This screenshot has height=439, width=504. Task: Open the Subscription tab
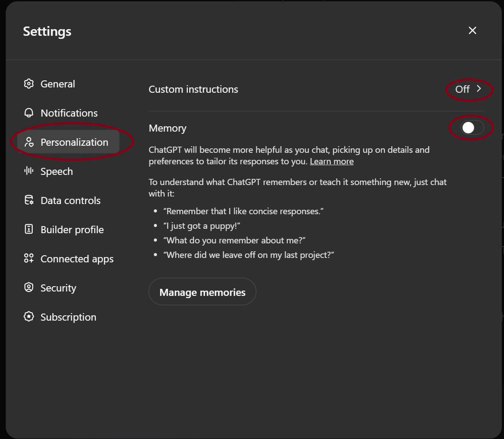tap(68, 317)
